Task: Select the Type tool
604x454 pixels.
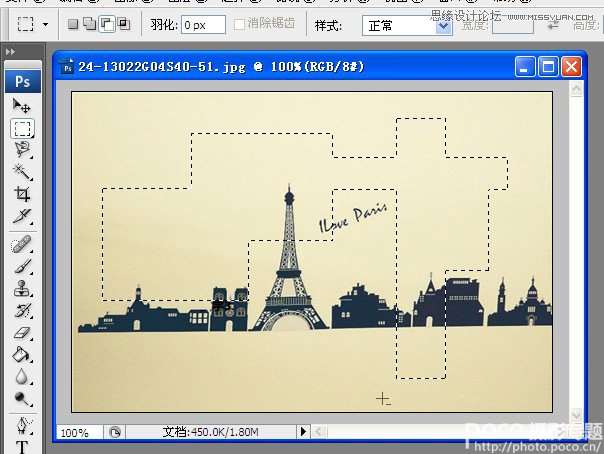Action: [22, 444]
